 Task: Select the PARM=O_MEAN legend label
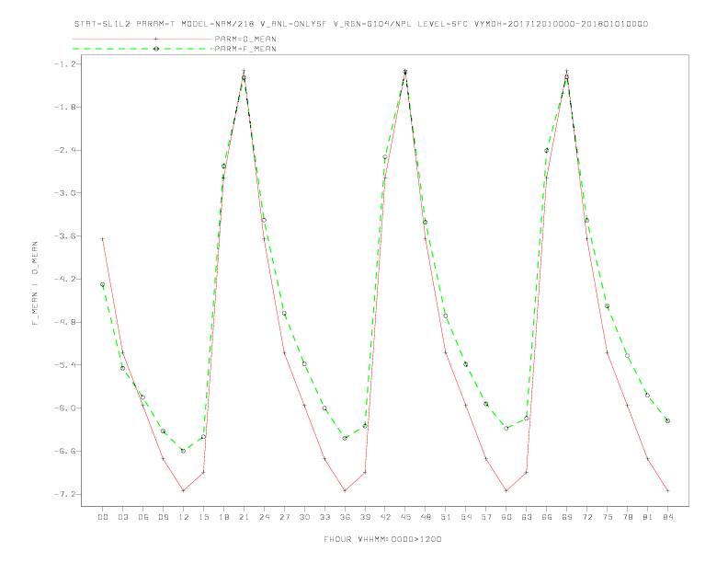point(245,39)
